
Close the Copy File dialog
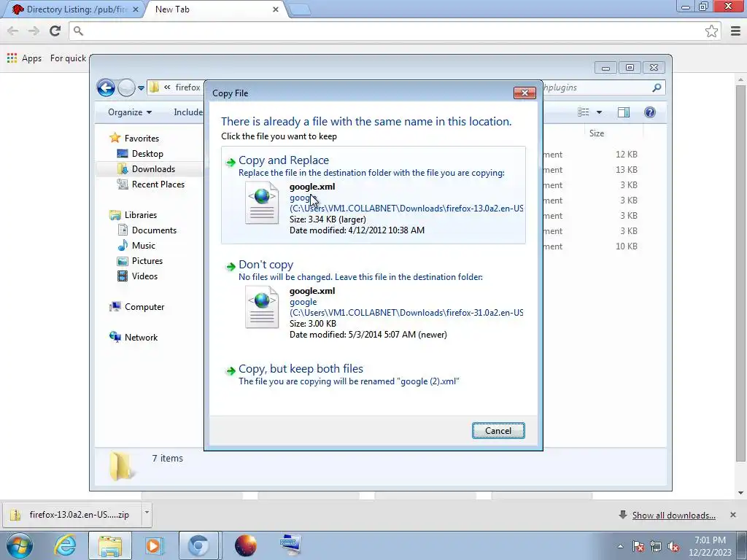(525, 93)
